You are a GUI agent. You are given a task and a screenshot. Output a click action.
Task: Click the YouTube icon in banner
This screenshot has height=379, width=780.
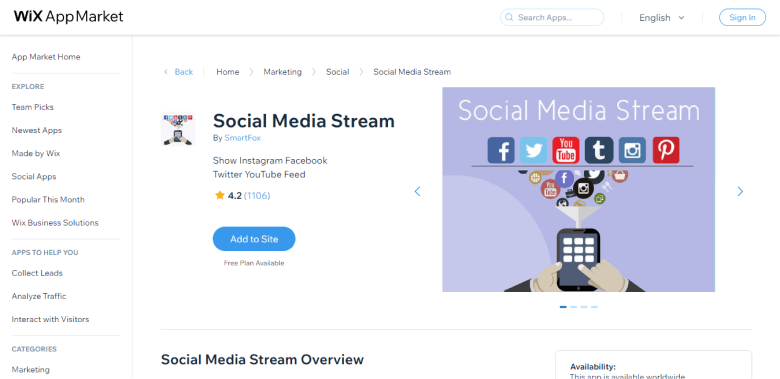566,150
